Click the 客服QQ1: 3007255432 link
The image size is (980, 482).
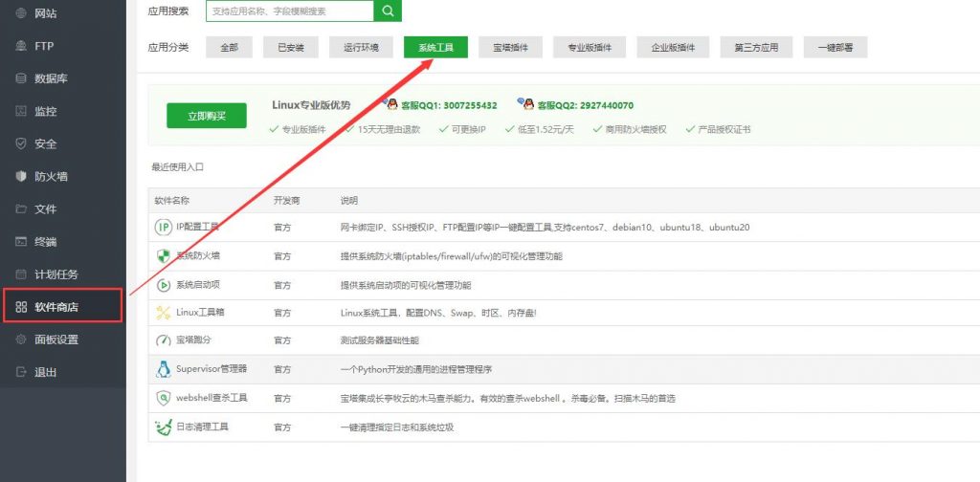pos(449,105)
